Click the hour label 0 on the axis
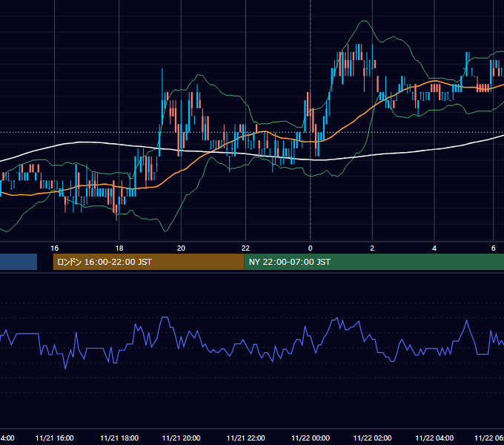Screen dimensions: 504x445 pos(310,248)
